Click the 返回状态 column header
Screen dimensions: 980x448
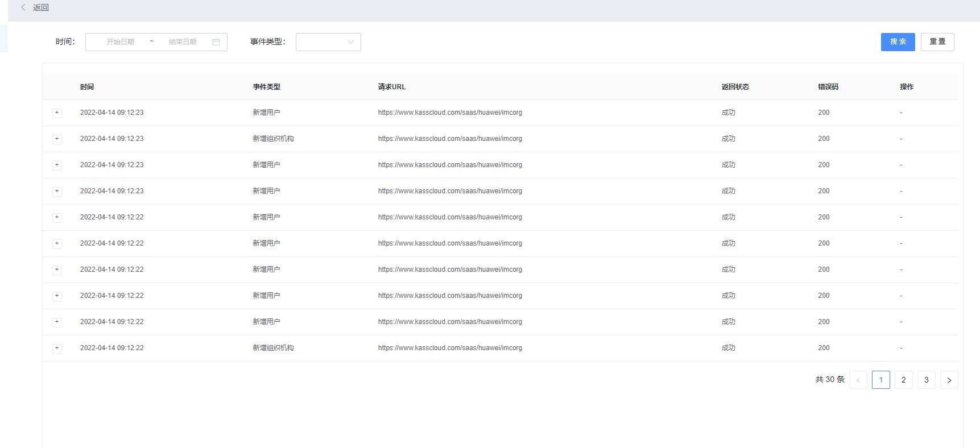(x=735, y=87)
